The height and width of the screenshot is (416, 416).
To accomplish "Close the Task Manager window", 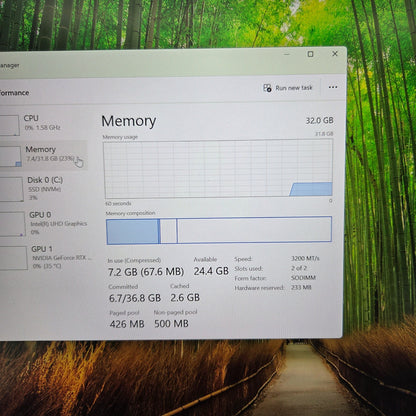I will pos(335,53).
